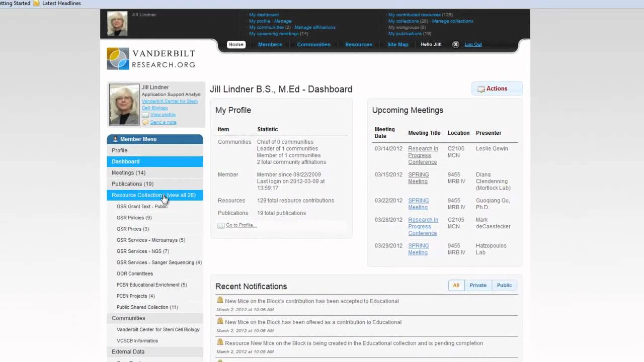Click the speech bubble icon beside Send a note
The width and height of the screenshot is (644, 362).
point(145,122)
